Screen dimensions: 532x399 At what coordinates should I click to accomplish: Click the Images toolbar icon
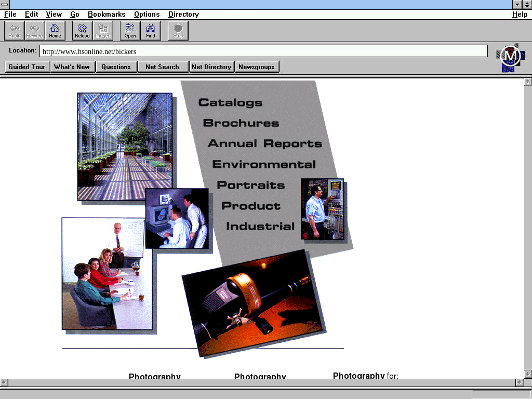[103, 31]
